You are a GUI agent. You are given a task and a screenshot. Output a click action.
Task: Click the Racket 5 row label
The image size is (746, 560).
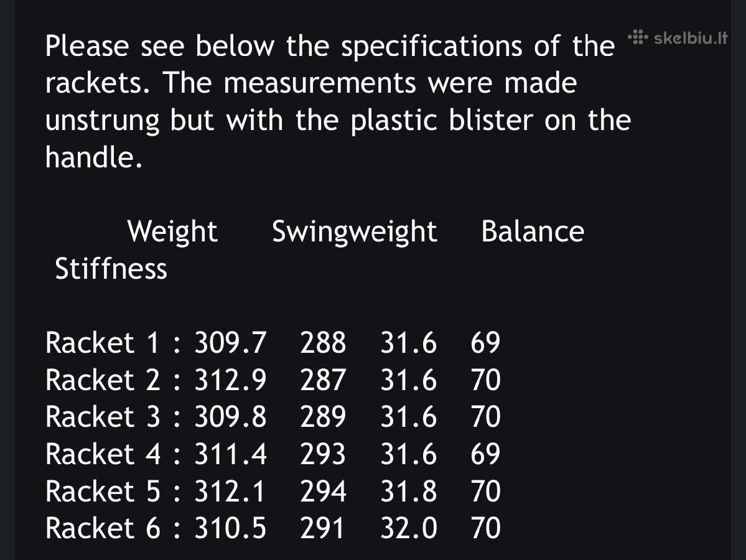click(102, 491)
